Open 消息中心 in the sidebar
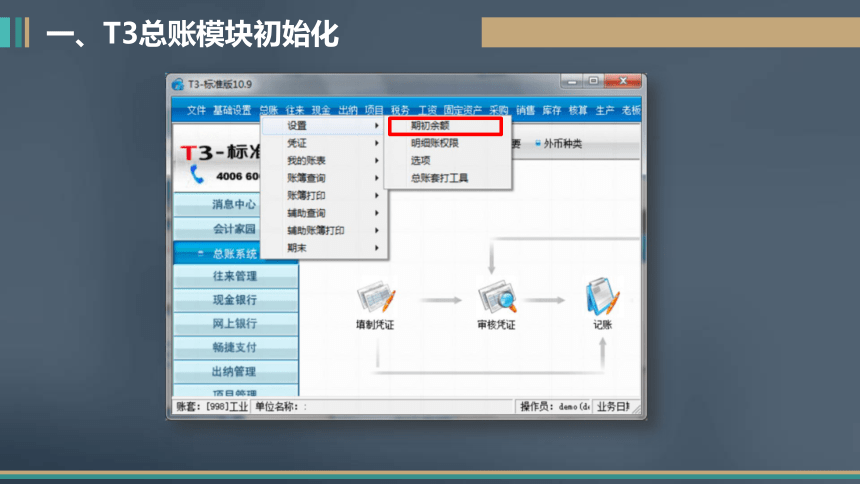860x484 pixels. coord(217,204)
